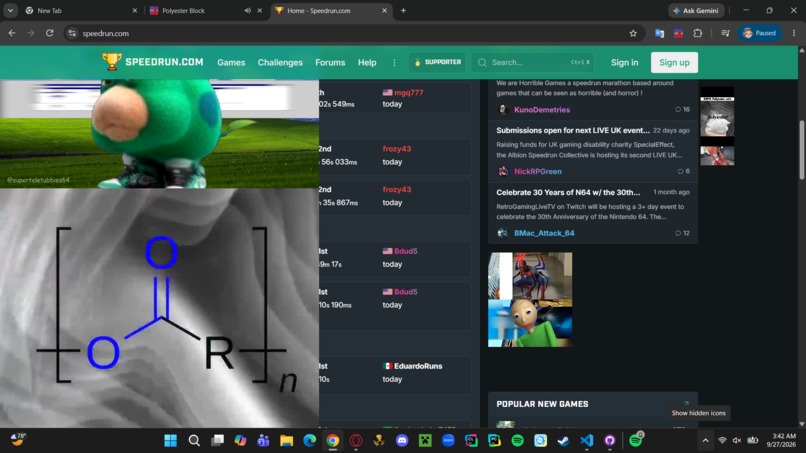Click the Popular New Games arrow icon
The height and width of the screenshot is (453, 806).
pyautogui.click(x=686, y=404)
